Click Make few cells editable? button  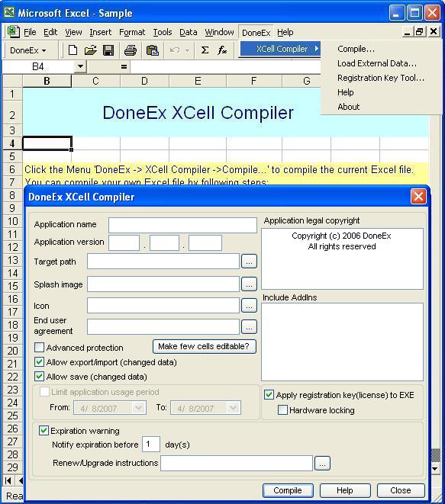pyautogui.click(x=204, y=346)
